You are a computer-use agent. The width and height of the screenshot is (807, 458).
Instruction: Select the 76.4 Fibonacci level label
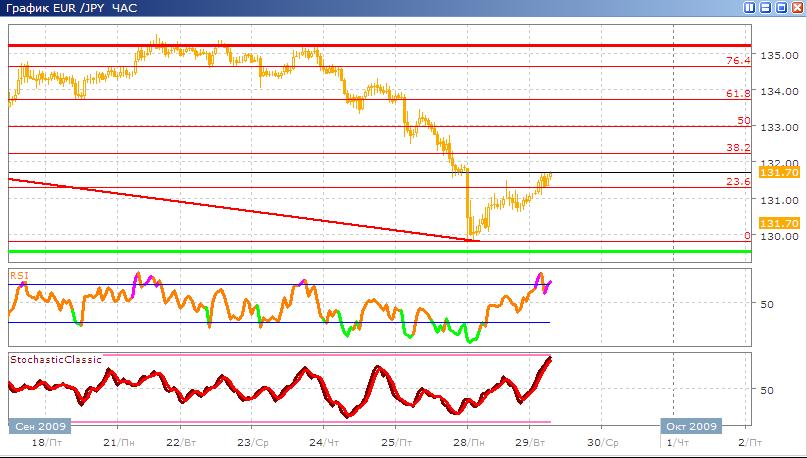(737, 61)
